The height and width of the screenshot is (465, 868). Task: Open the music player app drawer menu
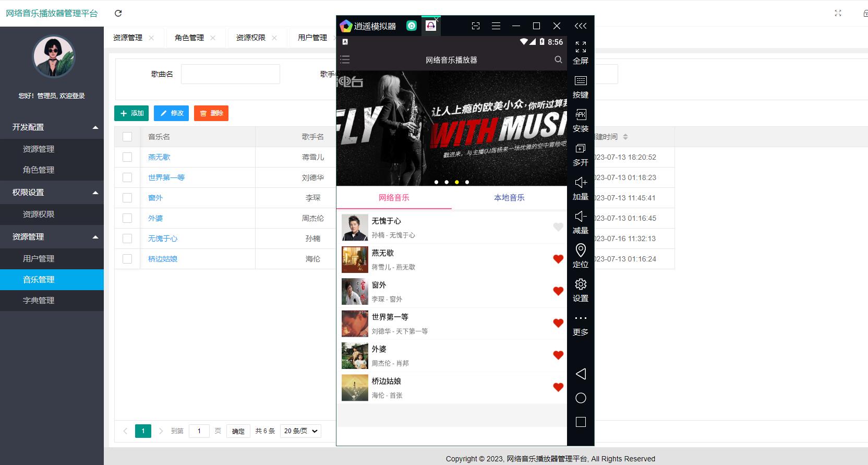[x=345, y=60]
